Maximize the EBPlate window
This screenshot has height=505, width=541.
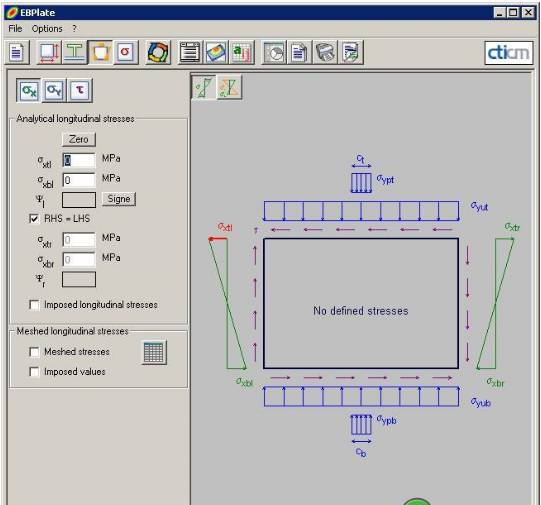513,13
